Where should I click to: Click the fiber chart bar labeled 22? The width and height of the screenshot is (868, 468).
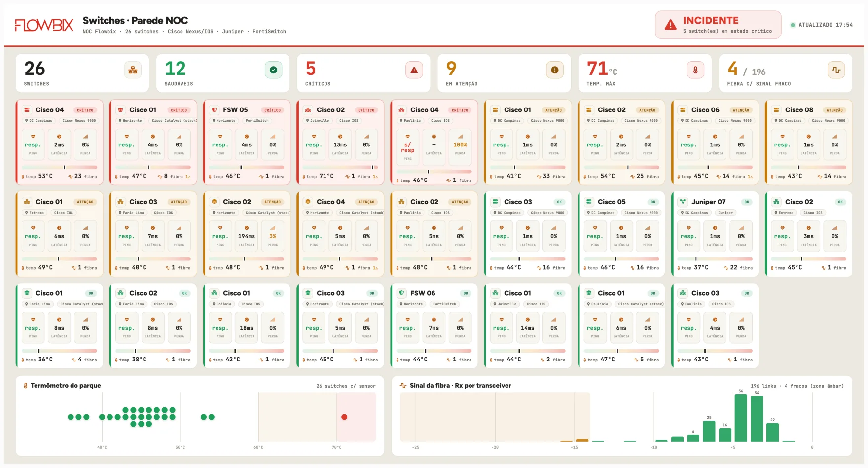pos(773,432)
